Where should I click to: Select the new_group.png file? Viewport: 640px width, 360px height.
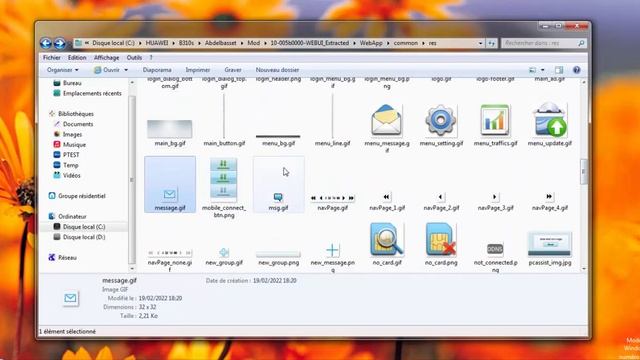(x=278, y=259)
